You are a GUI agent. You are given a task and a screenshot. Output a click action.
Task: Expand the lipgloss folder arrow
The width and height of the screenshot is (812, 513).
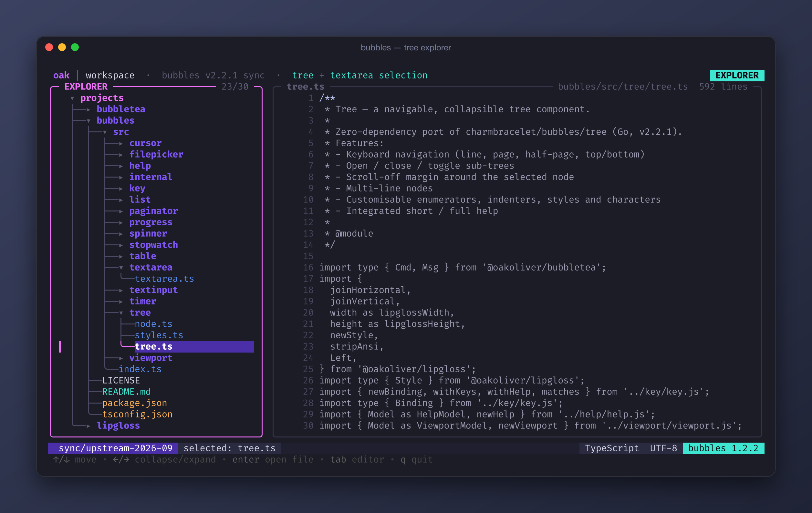pyautogui.click(x=88, y=426)
